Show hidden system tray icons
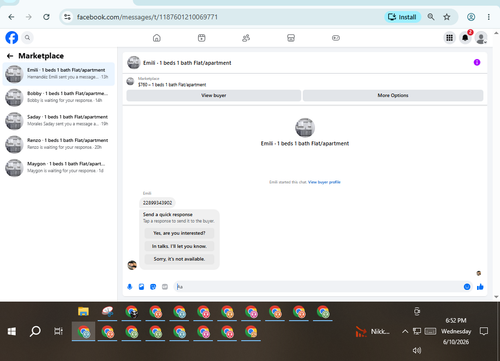The height and width of the screenshot is (361, 500). tap(405, 331)
